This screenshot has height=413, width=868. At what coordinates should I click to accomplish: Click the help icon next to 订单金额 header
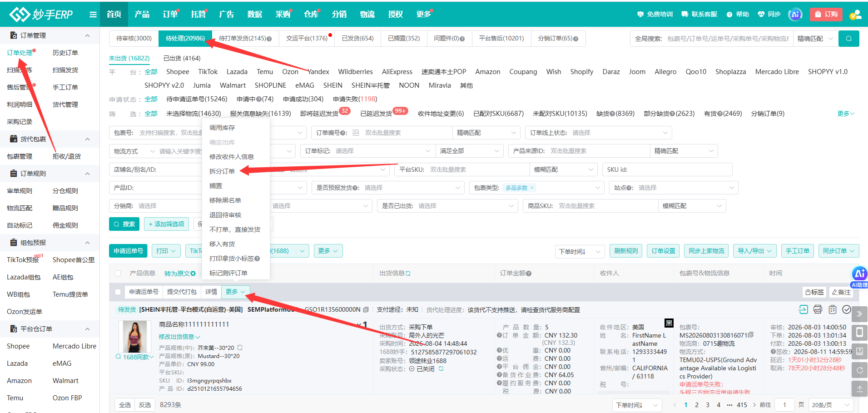529,274
